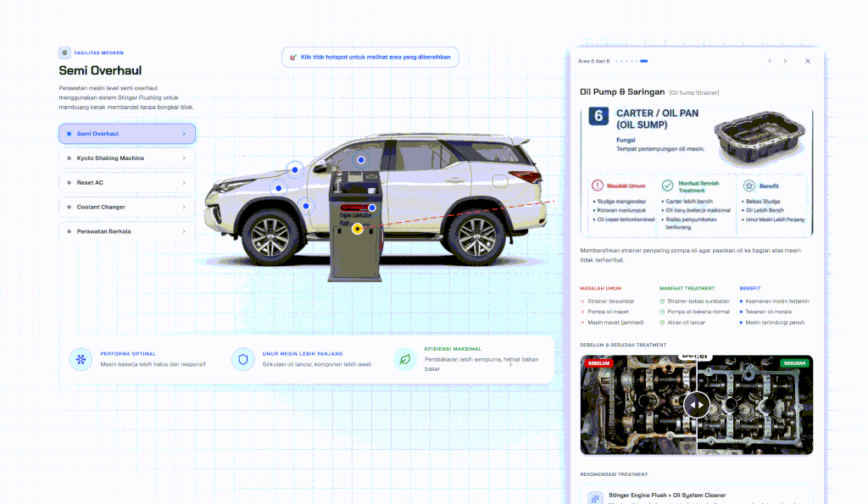Click the "Mesin macet (jammed)" list entry
This screenshot has width=868, height=504.
click(x=615, y=323)
